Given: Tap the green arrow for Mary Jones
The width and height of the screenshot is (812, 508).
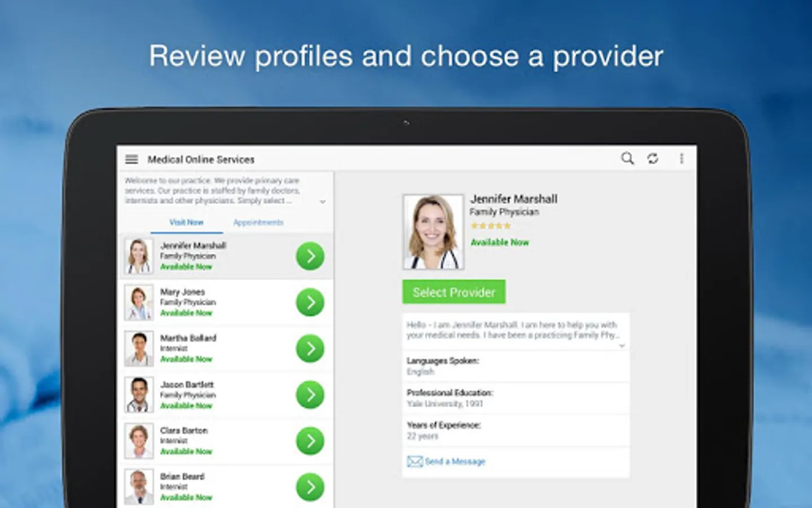Looking at the screenshot, I should tap(310, 303).
